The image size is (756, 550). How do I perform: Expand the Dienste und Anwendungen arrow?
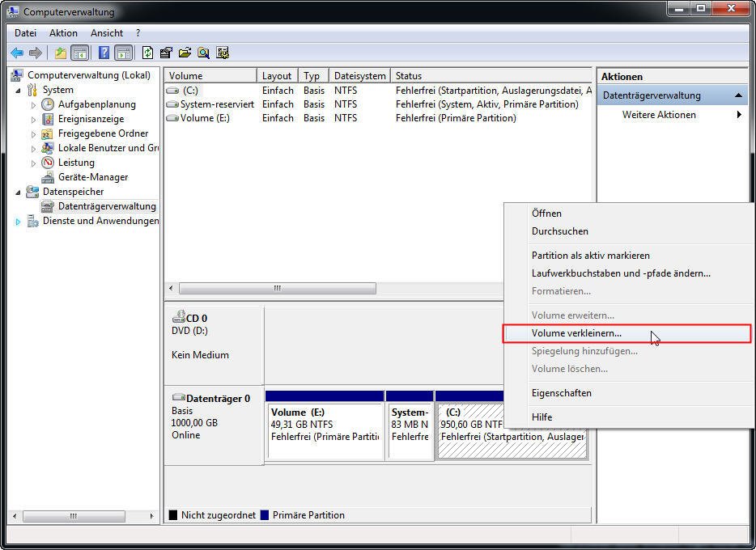coord(18,222)
